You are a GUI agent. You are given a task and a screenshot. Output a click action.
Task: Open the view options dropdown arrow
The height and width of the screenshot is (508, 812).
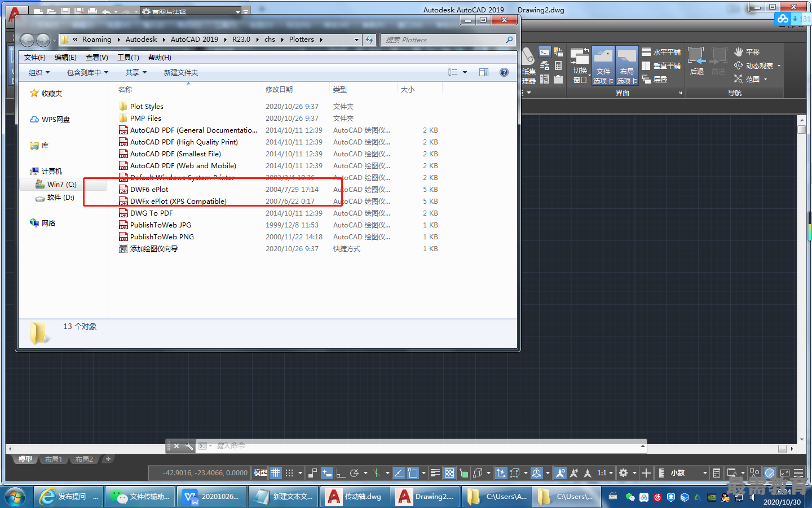[x=465, y=72]
